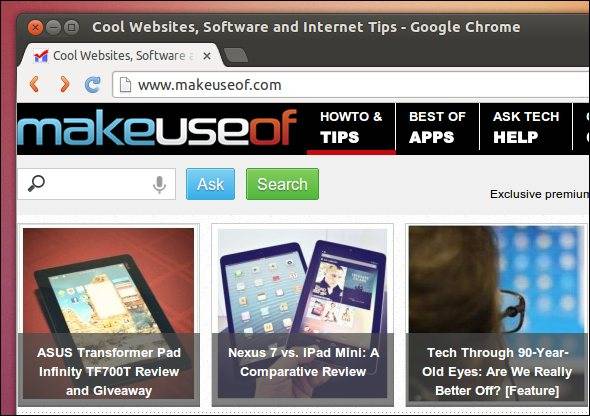Focus the site search input field
The height and width of the screenshot is (416, 590).
pyautogui.click(x=96, y=184)
